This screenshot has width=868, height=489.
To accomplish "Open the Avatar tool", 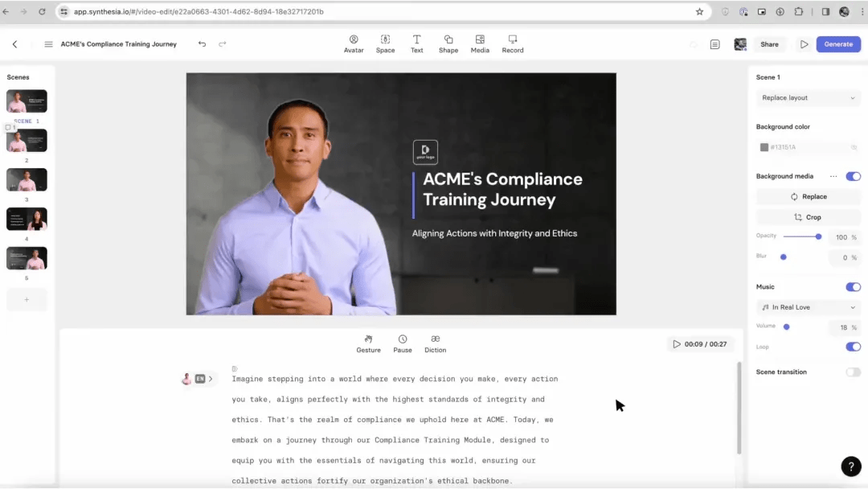I will click(353, 43).
